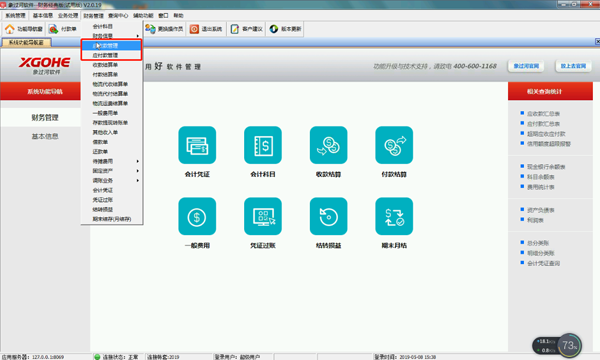Open the 会计科目 ledger tile icon

tap(263, 145)
